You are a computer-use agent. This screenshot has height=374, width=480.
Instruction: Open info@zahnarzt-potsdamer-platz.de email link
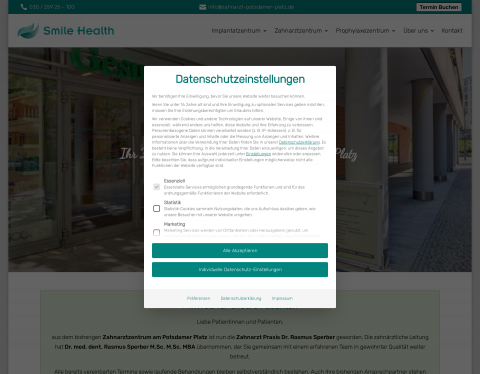click(251, 7)
